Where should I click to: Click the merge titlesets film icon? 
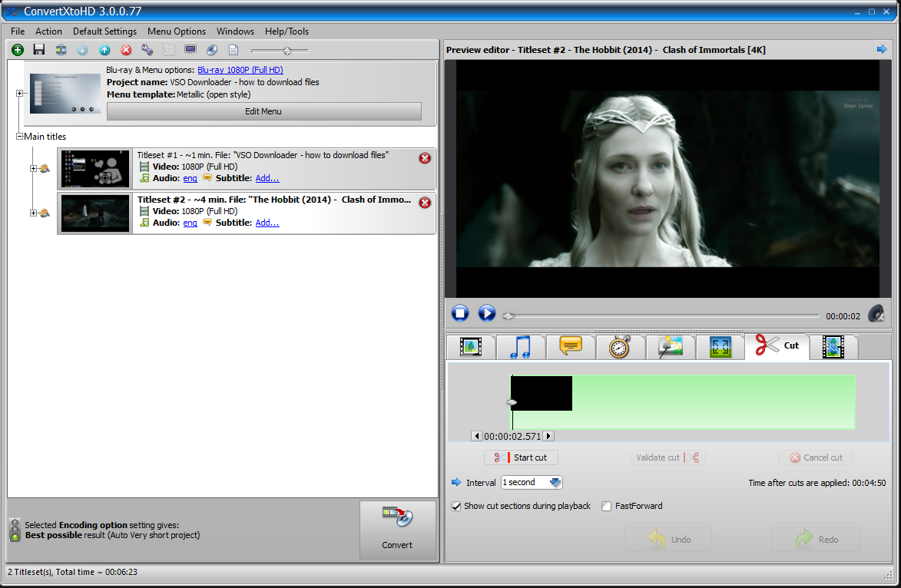coord(61,50)
